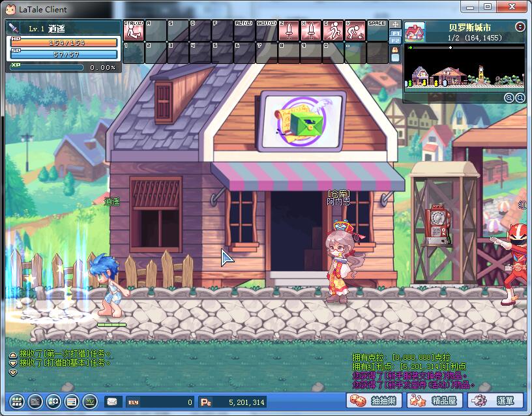Screen dimensions: 532x416
Task: Open the graph monitor icon in bottom bar
Action: coord(90,402)
